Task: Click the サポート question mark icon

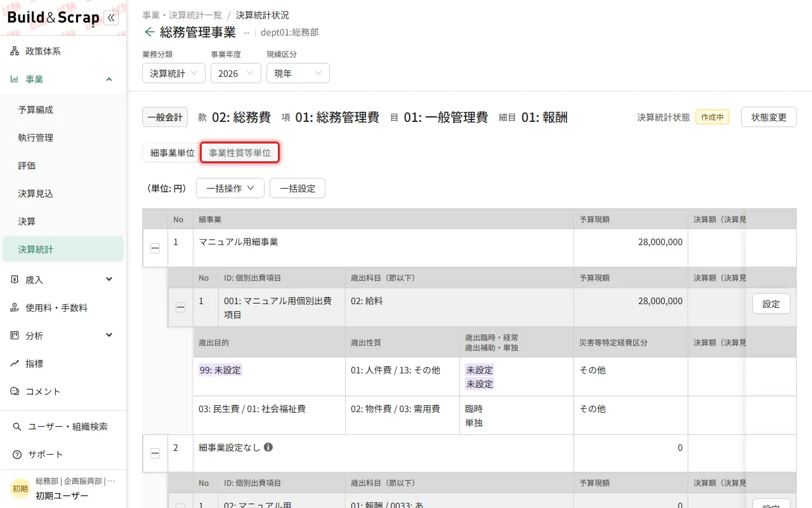Action: click(x=17, y=455)
